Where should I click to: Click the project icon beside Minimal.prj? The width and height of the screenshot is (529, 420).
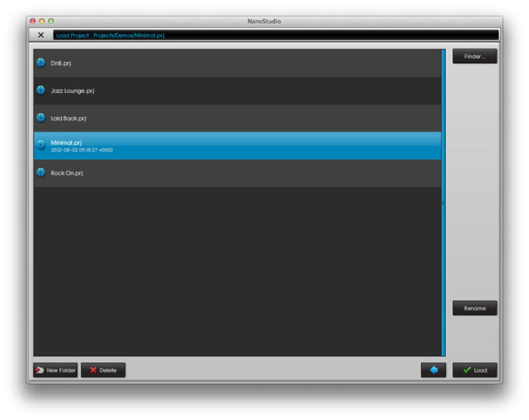(x=41, y=145)
